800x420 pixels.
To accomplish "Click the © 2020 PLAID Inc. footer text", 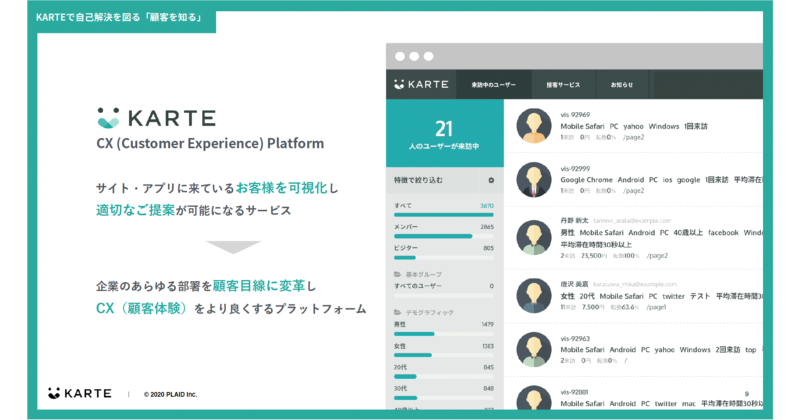I will 170,394.
